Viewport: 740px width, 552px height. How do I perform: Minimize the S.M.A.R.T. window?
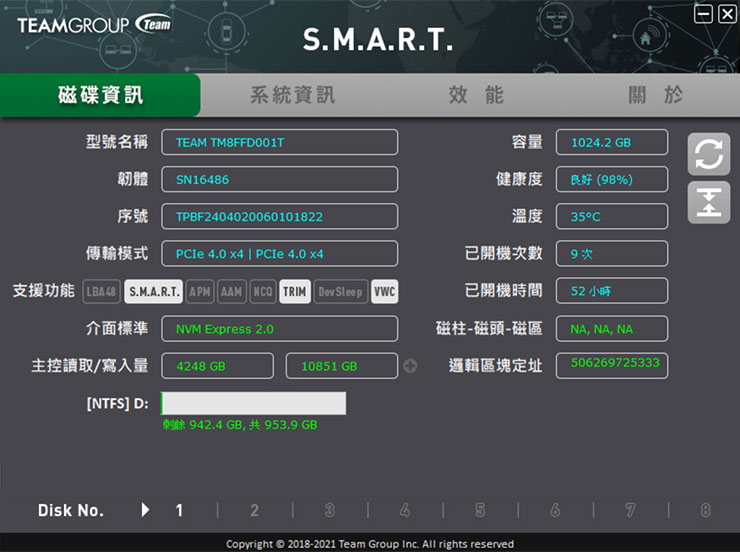(703, 14)
